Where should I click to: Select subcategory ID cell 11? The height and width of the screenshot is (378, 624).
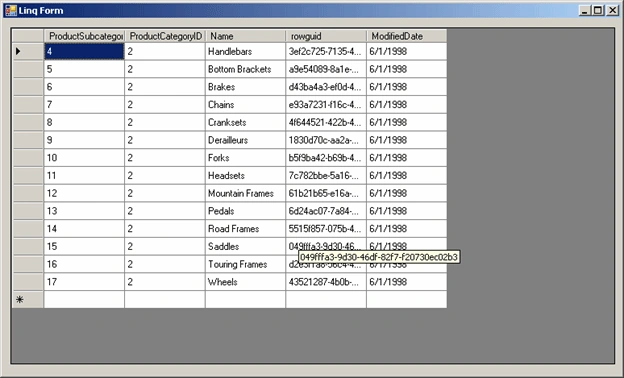coord(84,175)
